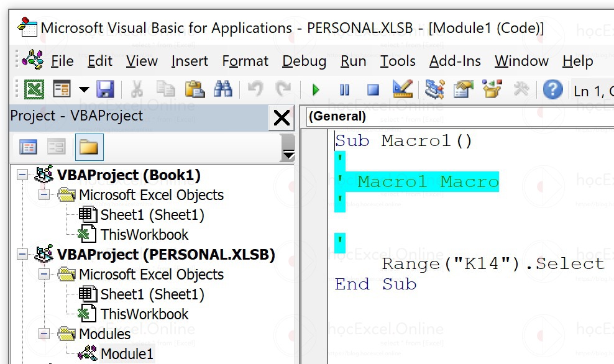Pause execution with the Break icon
Viewport: 614px width, 364px height.
344,89
